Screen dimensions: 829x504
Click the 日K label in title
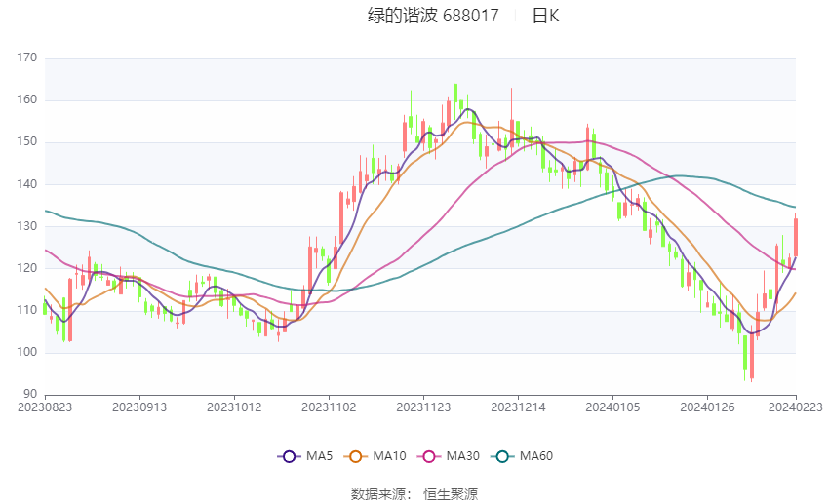pos(545,16)
